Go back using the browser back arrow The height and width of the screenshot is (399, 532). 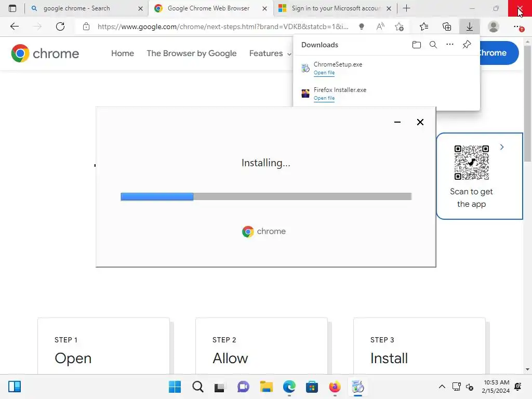pyautogui.click(x=14, y=26)
